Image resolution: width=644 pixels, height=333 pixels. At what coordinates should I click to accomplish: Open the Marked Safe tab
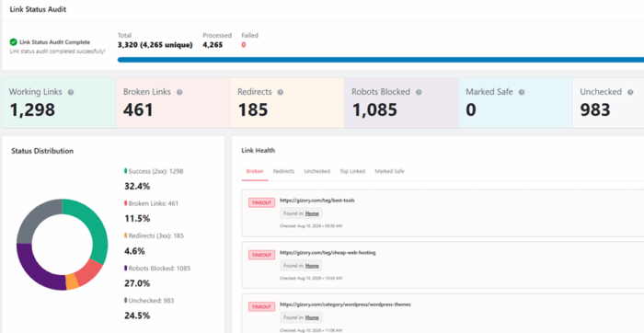[x=389, y=171]
